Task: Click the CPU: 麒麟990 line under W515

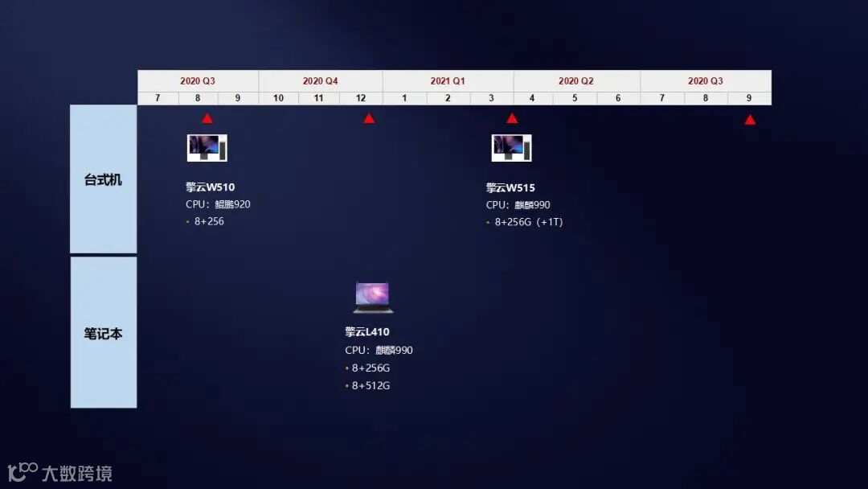Action: tap(518, 205)
